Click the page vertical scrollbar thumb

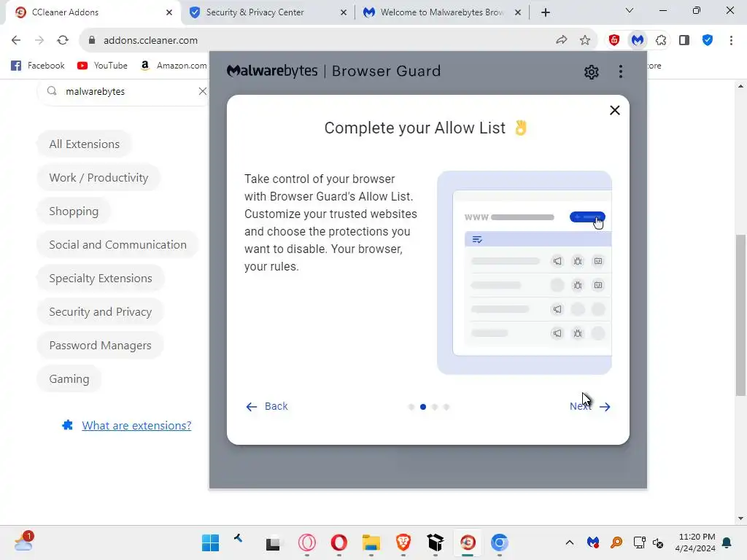click(740, 315)
